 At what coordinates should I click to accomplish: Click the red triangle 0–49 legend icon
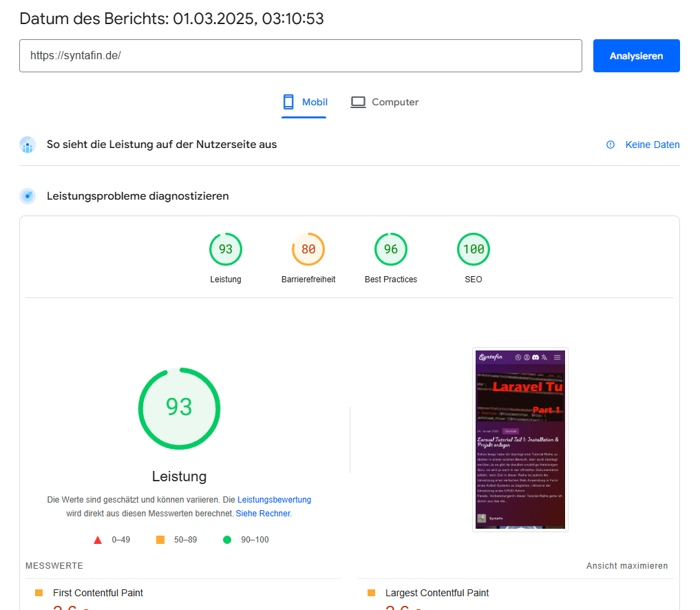coord(98,540)
